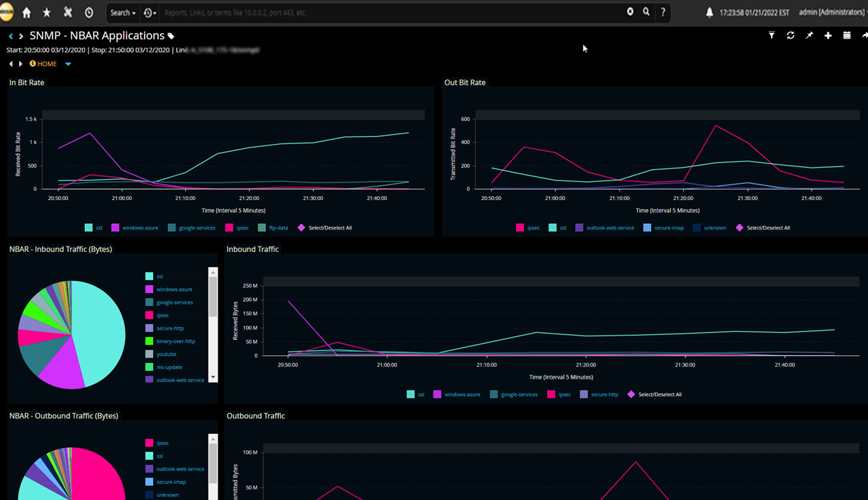Click the notifications bell icon

[709, 13]
